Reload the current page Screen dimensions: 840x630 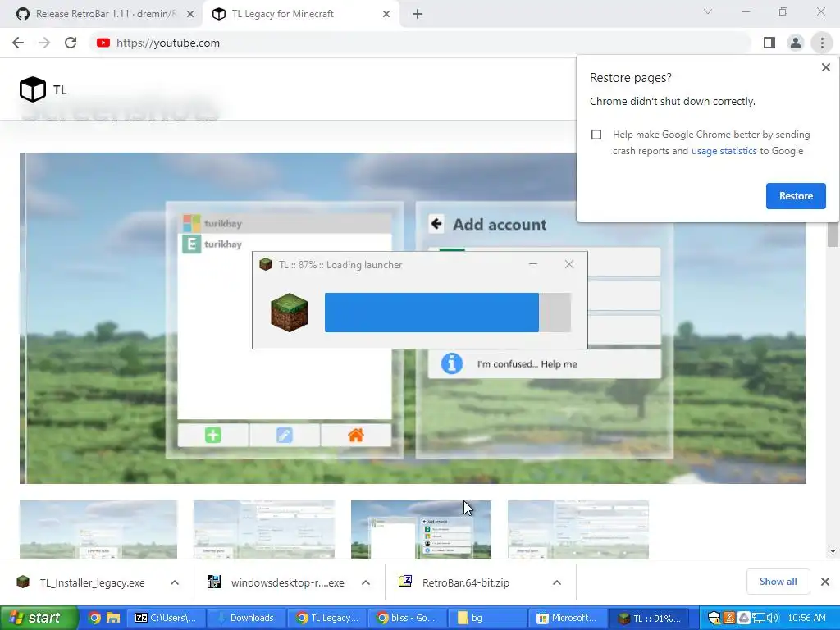71,43
